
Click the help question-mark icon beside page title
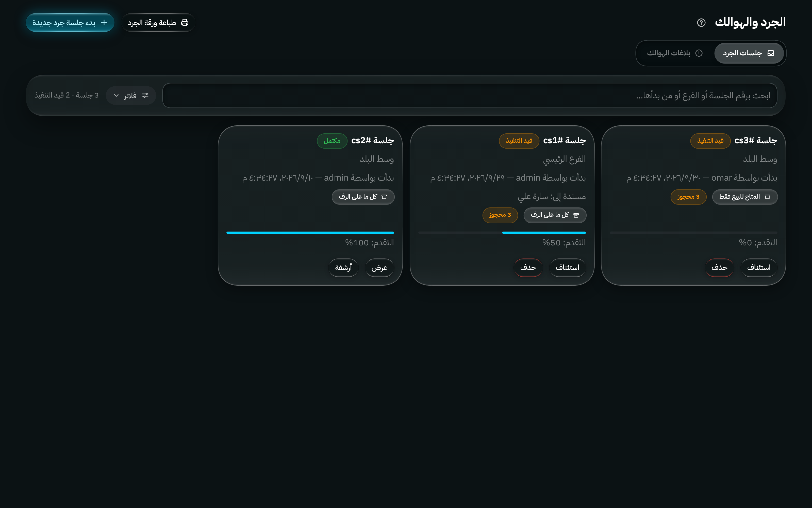point(701,23)
